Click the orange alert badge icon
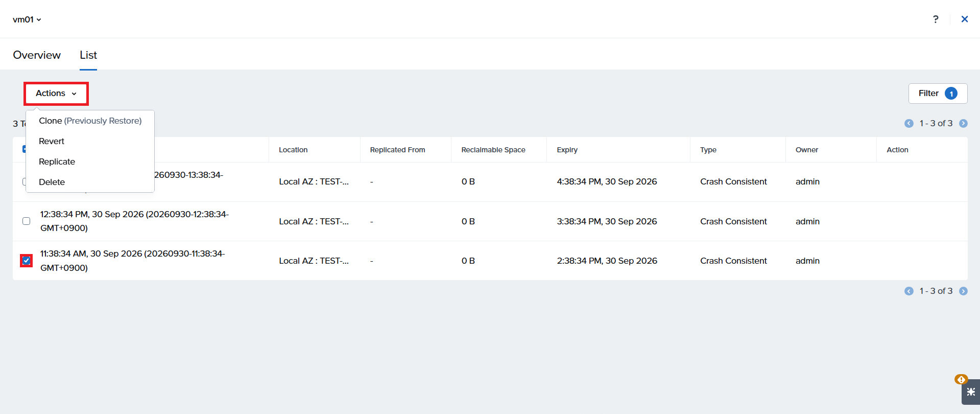 (961, 379)
